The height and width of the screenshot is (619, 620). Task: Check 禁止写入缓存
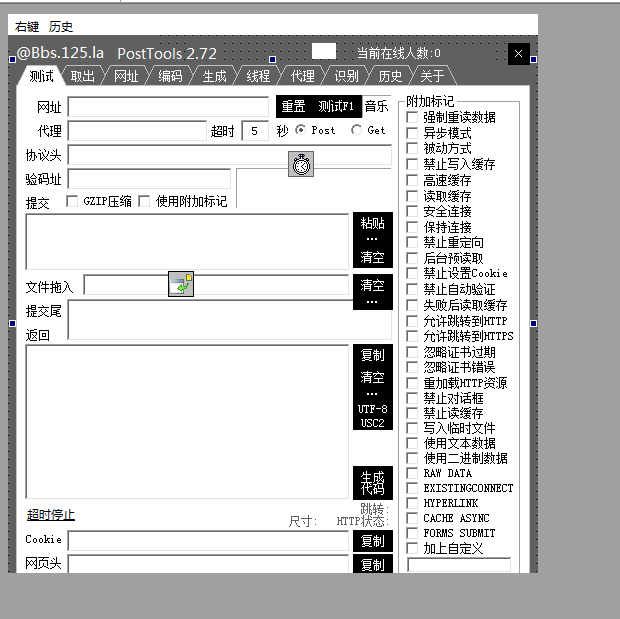412,164
